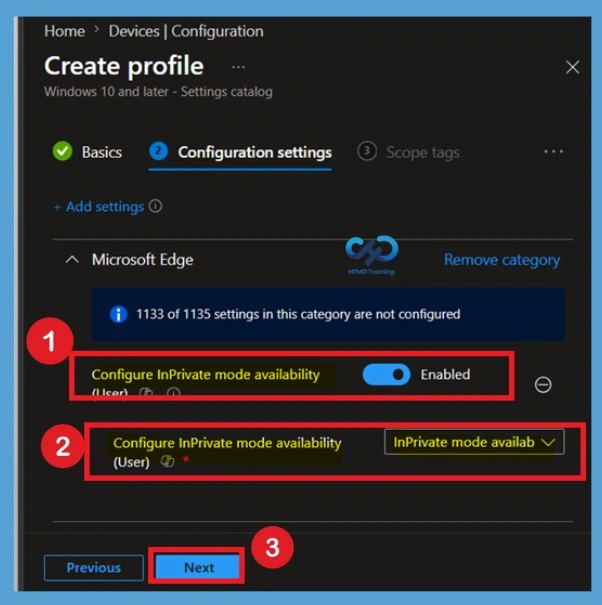
Task: Toggle Configure InPrivate mode availability Enabled switch
Action: (x=386, y=374)
